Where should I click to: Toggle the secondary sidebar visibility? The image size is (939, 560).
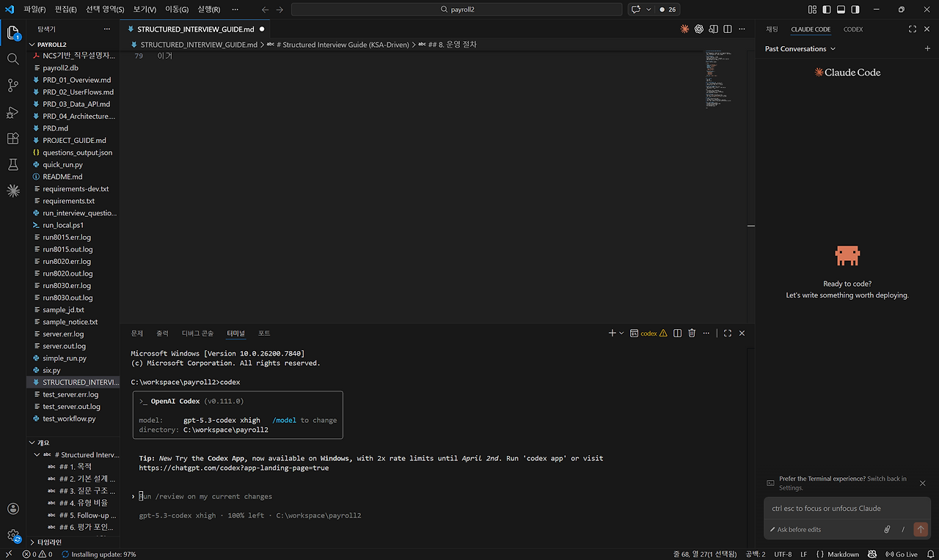pos(855,10)
